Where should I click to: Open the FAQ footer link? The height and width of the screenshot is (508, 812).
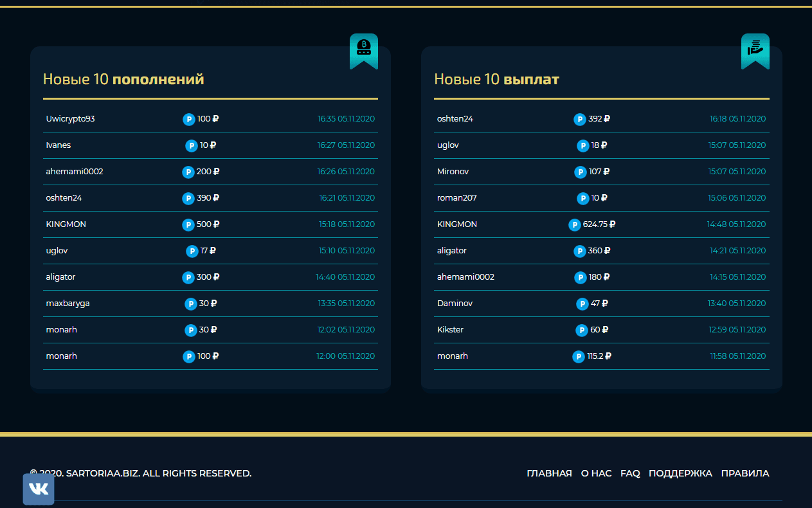coord(630,473)
